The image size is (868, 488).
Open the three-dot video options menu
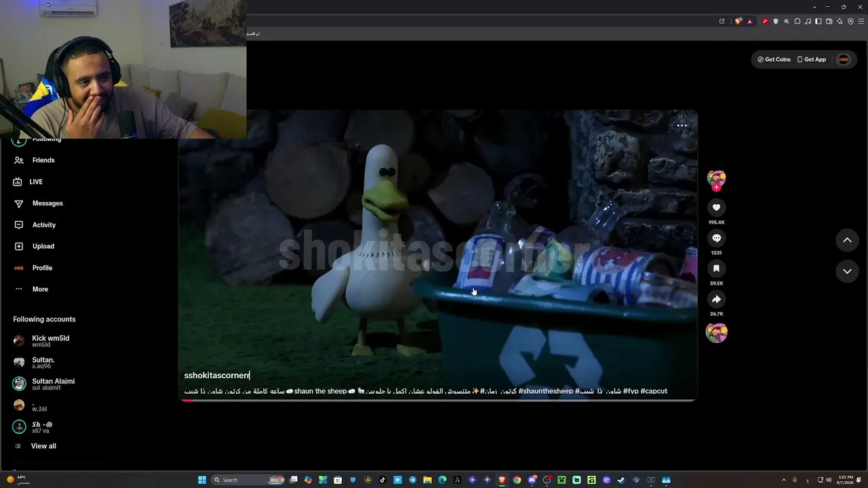point(682,125)
